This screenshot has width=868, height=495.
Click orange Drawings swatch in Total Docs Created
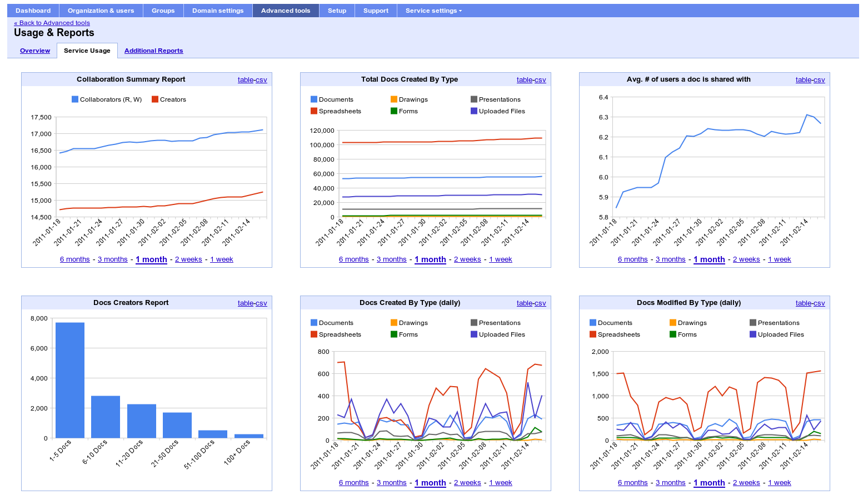click(x=394, y=99)
